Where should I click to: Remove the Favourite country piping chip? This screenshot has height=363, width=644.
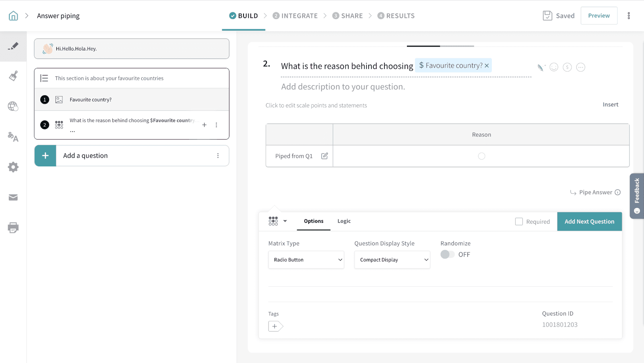click(487, 66)
